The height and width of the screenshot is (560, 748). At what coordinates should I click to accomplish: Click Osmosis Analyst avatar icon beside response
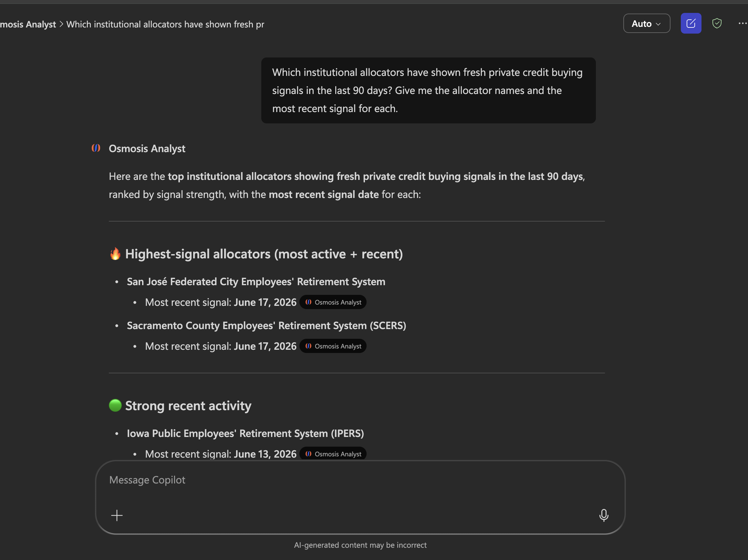(96, 148)
